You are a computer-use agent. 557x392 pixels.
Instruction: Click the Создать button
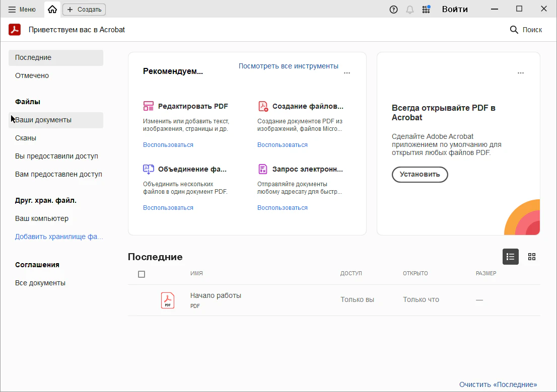point(84,10)
